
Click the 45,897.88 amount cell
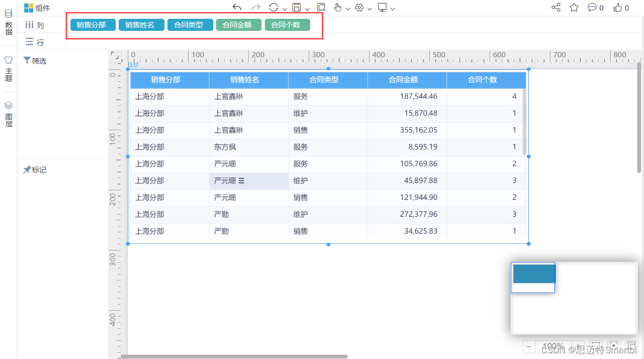coord(407,181)
